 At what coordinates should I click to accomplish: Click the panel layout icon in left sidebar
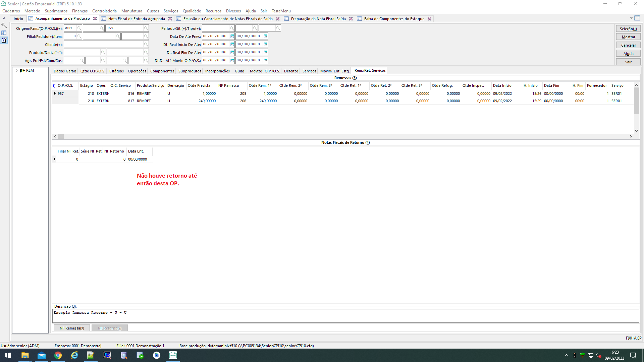(x=4, y=33)
